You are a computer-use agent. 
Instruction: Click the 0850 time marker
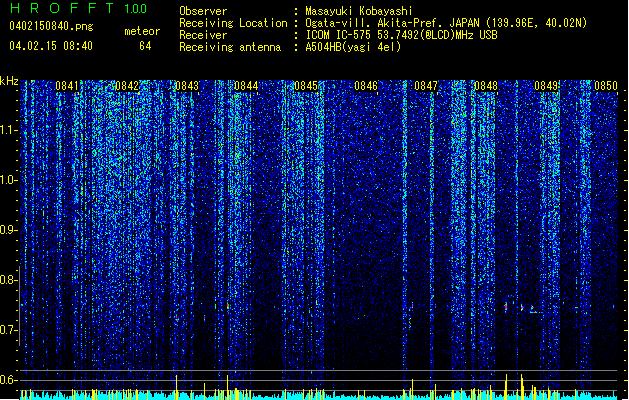[x=606, y=86]
